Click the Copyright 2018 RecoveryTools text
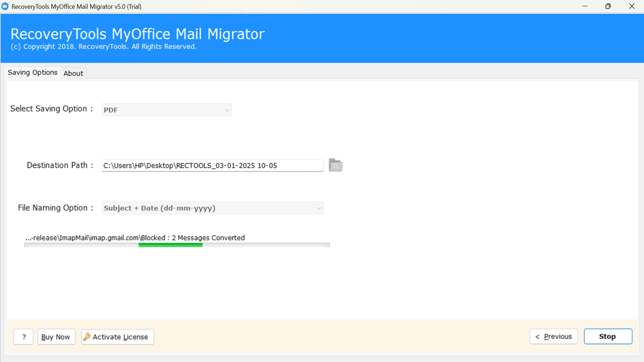The height and width of the screenshot is (362, 644). (104, 47)
